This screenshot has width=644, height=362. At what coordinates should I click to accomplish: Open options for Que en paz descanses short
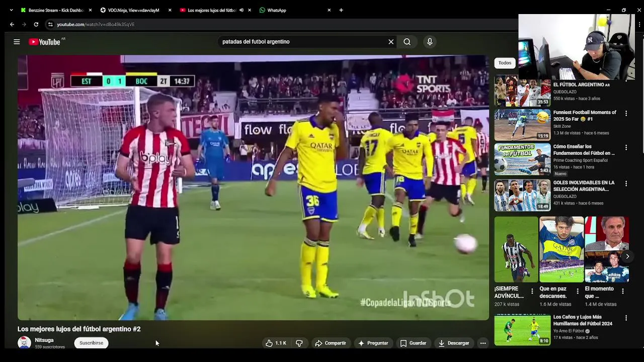tap(577, 291)
